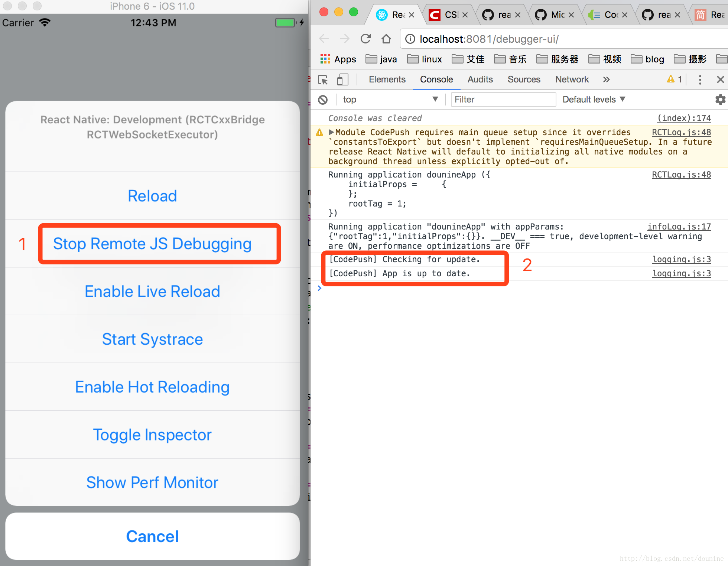Open console settings gear
728x566 pixels.
[720, 100]
